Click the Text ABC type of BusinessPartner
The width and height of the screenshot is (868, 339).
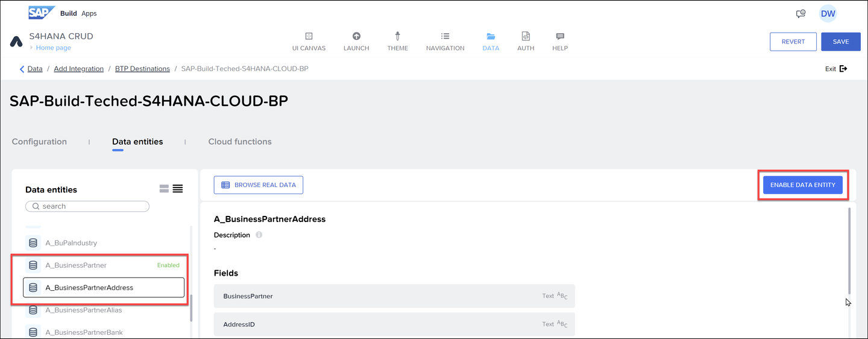click(x=555, y=296)
